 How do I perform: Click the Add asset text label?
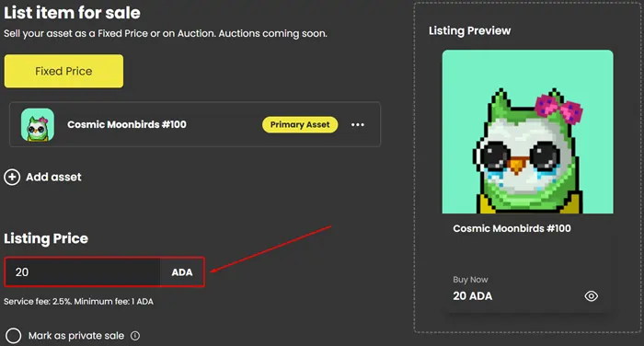tap(53, 177)
